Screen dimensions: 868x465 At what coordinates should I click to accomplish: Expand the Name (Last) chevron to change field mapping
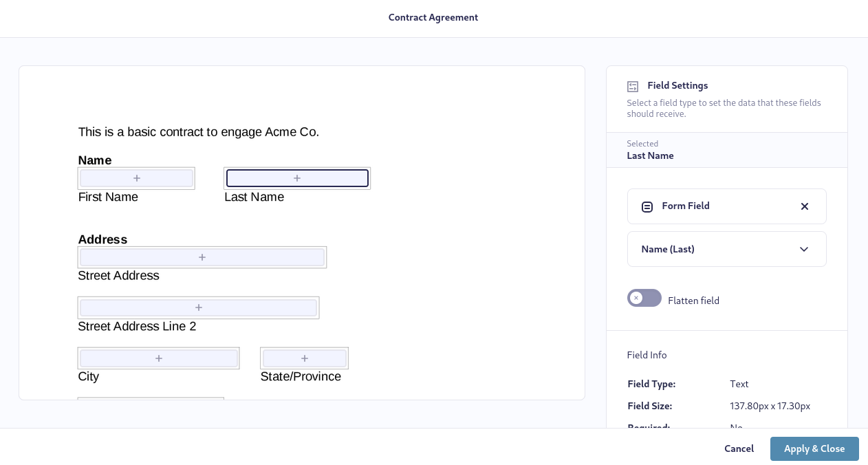point(803,249)
